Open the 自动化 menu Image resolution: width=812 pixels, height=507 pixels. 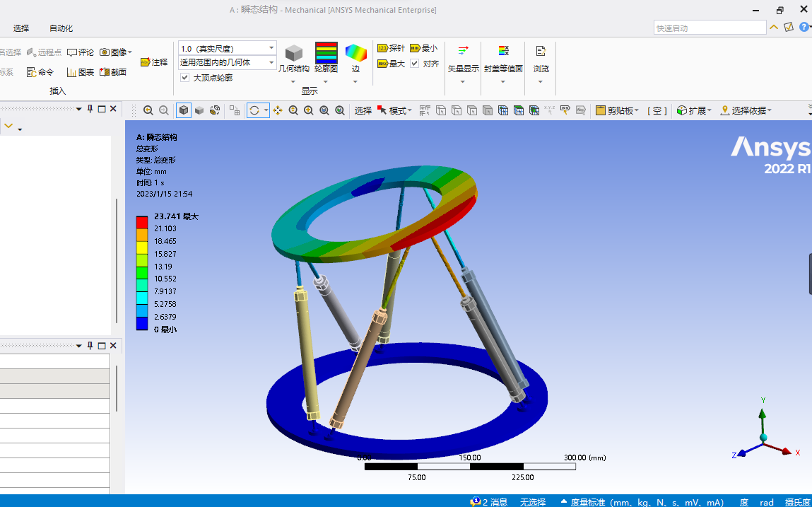click(61, 28)
